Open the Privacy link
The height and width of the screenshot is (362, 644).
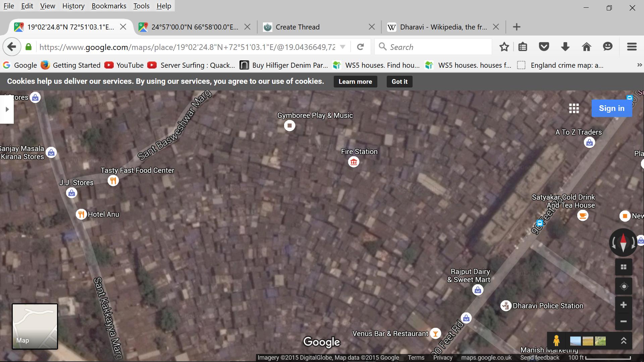[443, 358]
